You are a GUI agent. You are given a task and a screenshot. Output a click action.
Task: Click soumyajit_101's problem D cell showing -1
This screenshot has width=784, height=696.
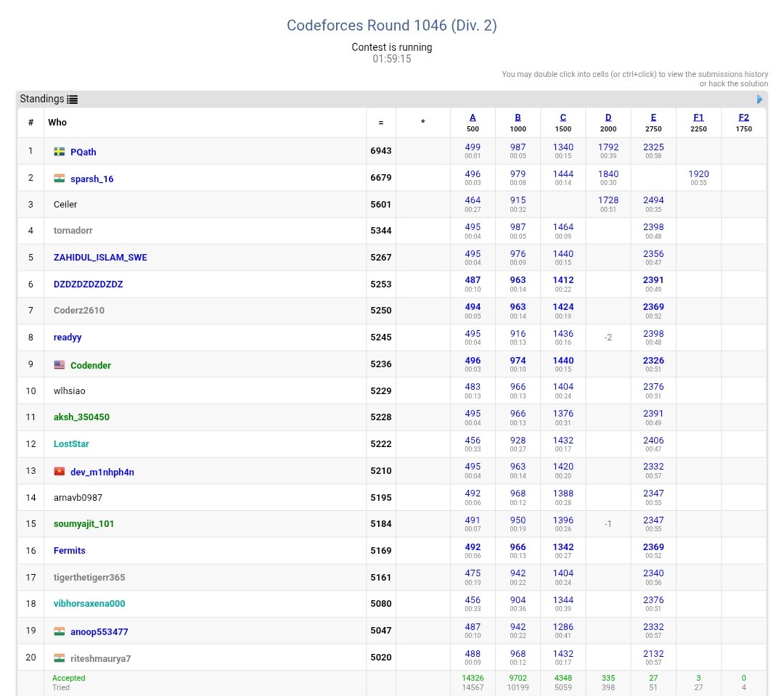coord(608,524)
